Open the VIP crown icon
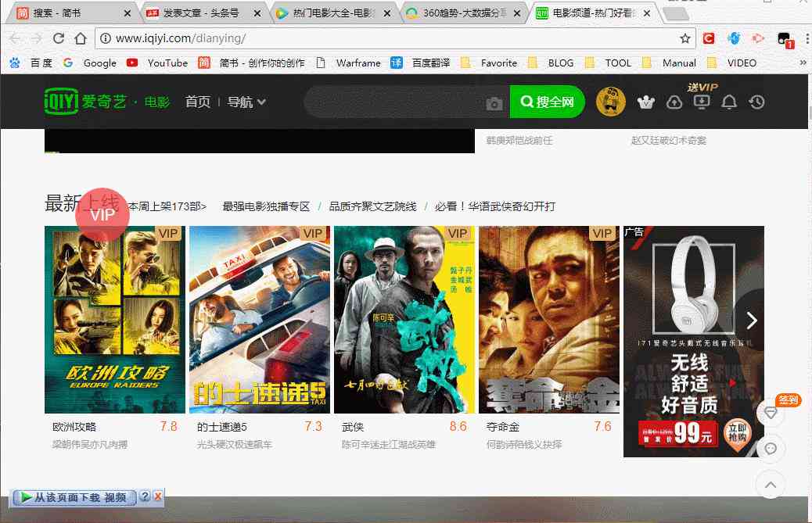The height and width of the screenshot is (523, 812). pos(646,102)
